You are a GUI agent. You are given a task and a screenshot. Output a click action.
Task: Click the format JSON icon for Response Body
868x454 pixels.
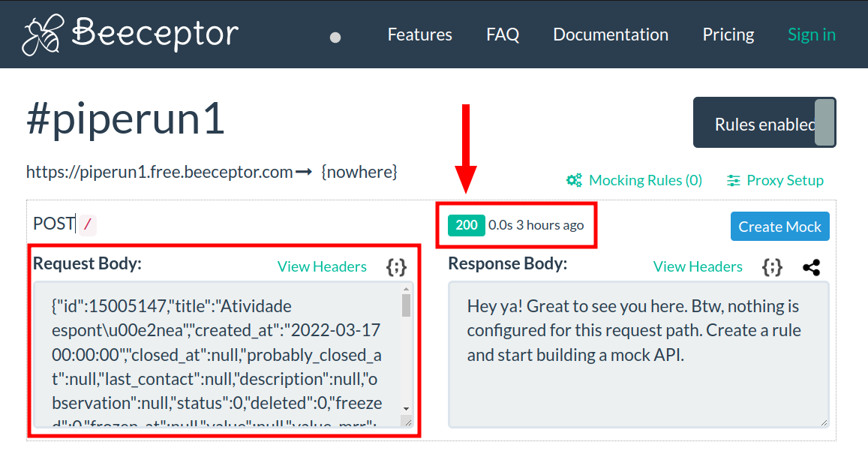[772, 267]
